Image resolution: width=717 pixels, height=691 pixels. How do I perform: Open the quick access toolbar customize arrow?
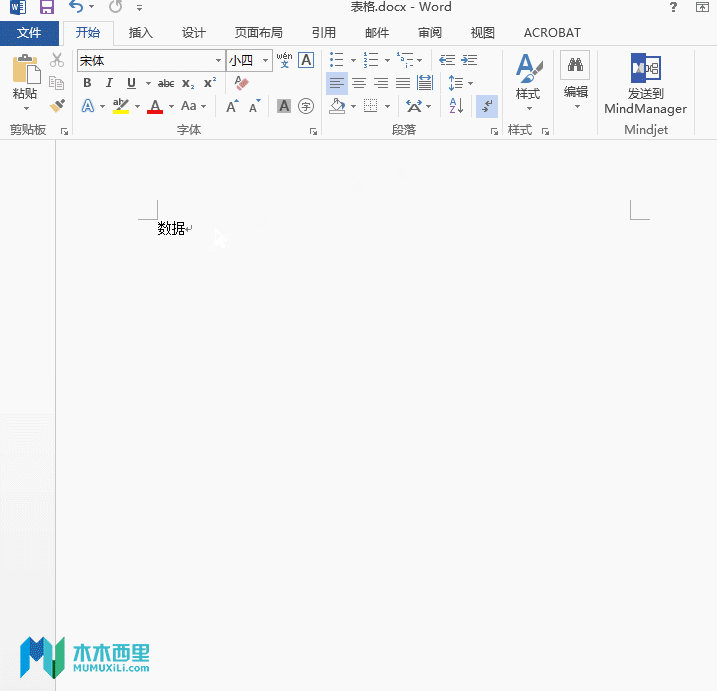(139, 8)
